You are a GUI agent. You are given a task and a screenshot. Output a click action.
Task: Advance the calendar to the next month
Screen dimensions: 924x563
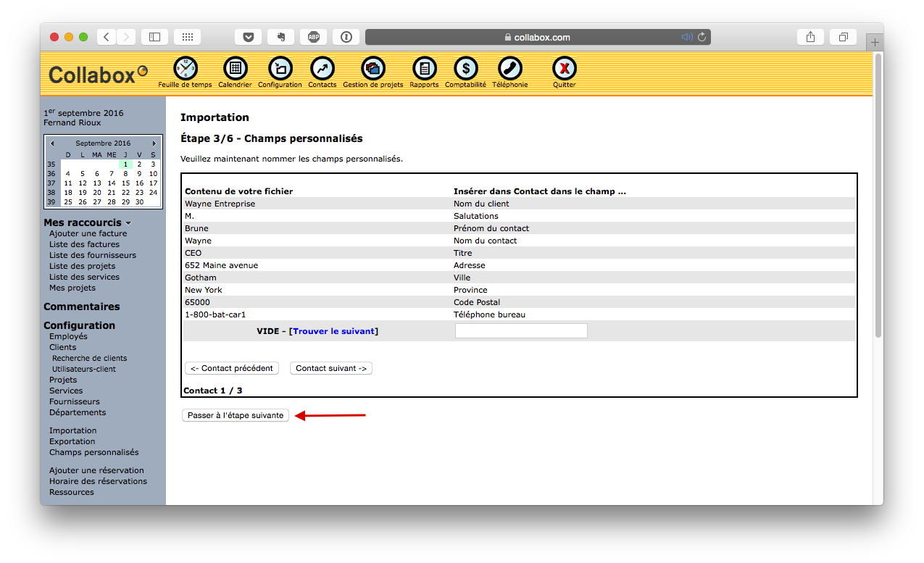click(x=154, y=143)
